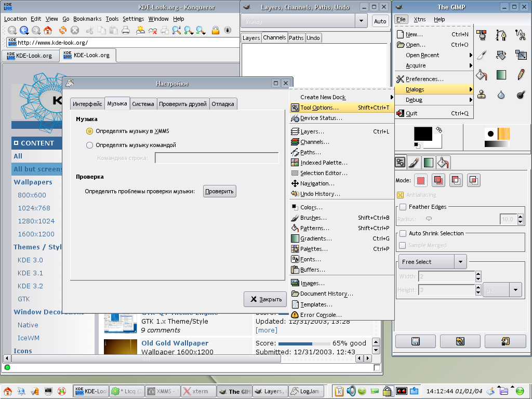Select the By Color select tool in GIMP toolbox
Viewport: 532px width, 399px height.
pyautogui.click(x=482, y=35)
